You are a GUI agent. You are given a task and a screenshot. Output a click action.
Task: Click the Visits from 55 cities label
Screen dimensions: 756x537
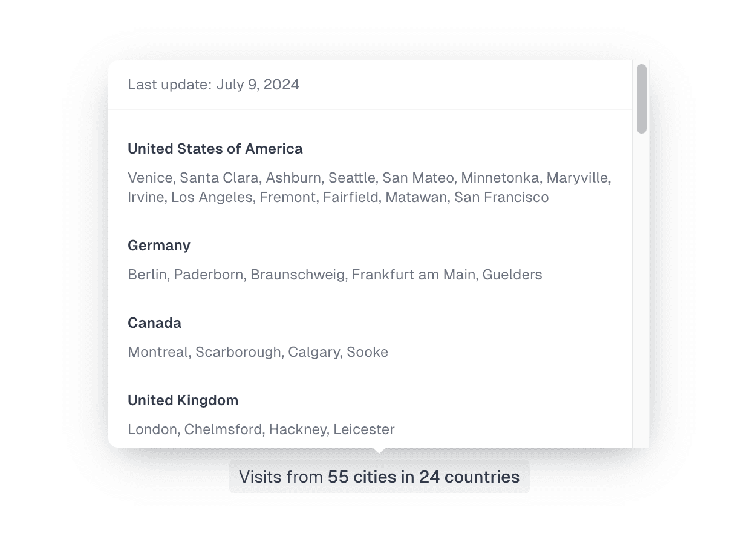(x=379, y=477)
